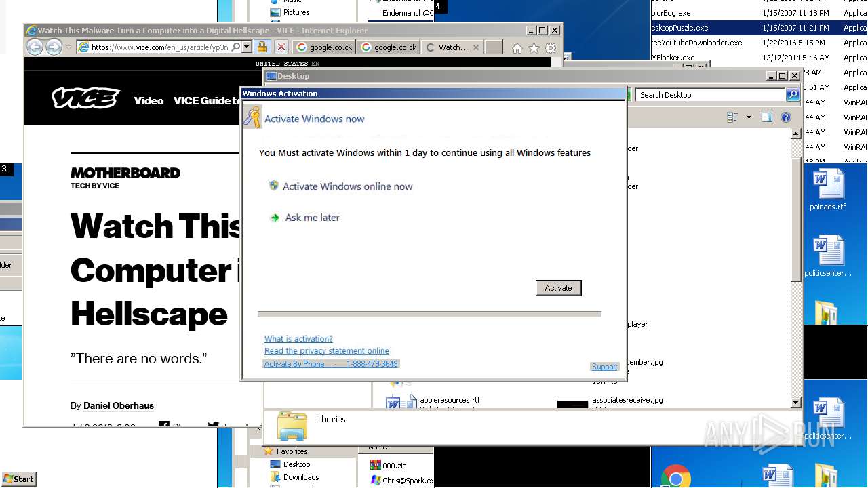Open Favorites star in Internet Explorer

(x=534, y=48)
